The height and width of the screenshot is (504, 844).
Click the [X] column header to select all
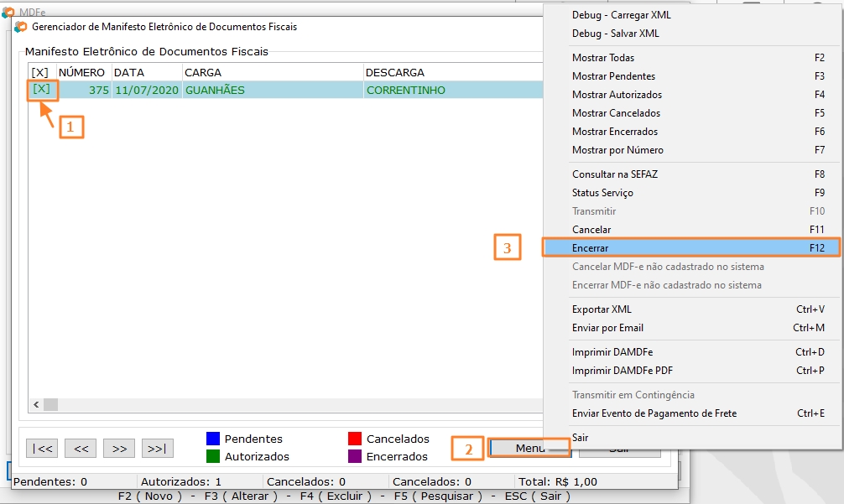39,72
